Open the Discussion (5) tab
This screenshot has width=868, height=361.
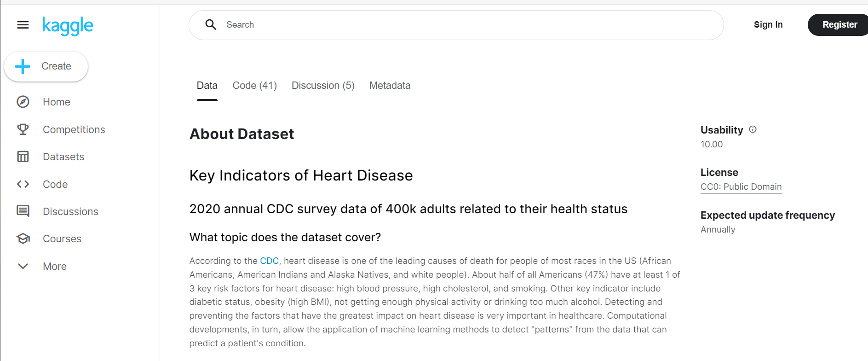pyautogui.click(x=323, y=86)
